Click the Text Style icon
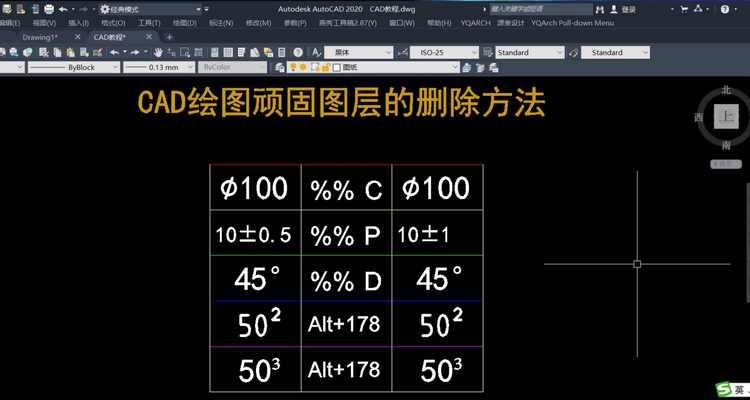Viewport: 750px width, 400px height. [316, 53]
